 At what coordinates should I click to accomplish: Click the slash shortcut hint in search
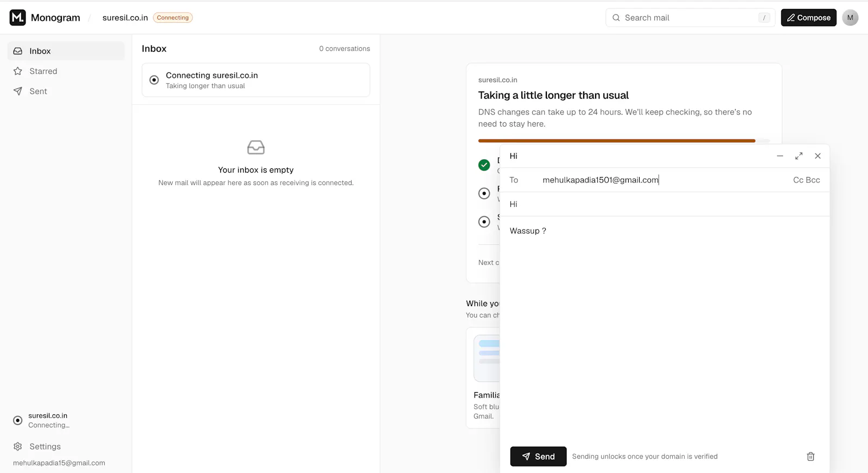tap(764, 18)
